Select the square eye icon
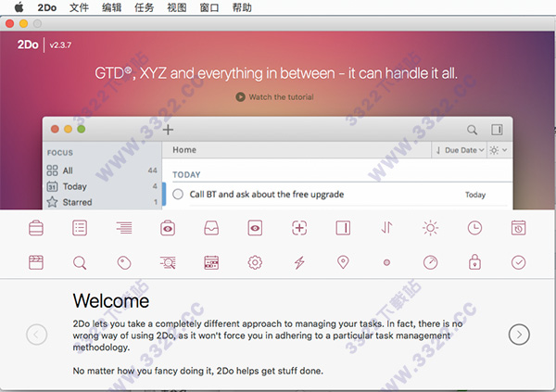The height and width of the screenshot is (392, 556). [255, 228]
